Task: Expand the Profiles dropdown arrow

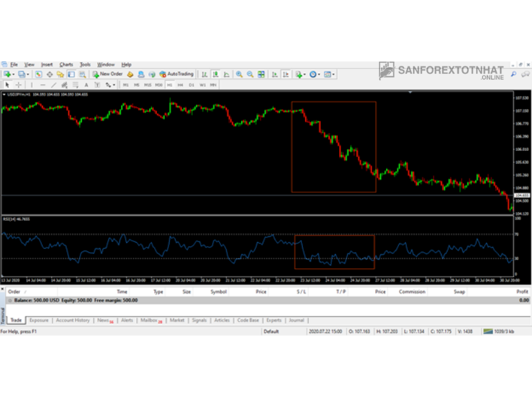Action: point(28,74)
